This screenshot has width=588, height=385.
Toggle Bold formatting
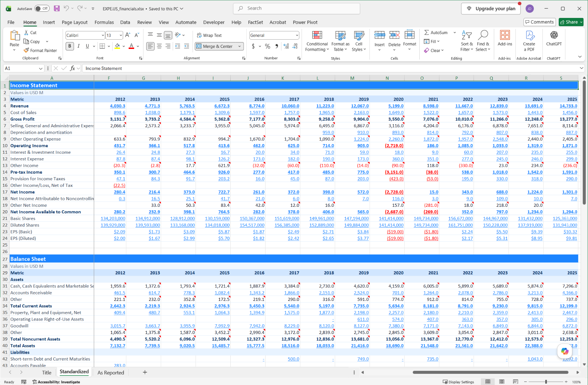click(70, 46)
